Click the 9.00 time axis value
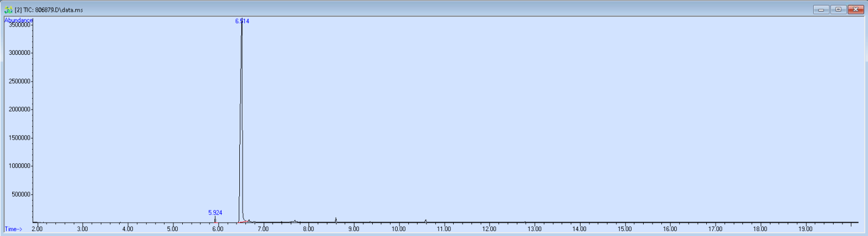868x236 pixels. 353,228
